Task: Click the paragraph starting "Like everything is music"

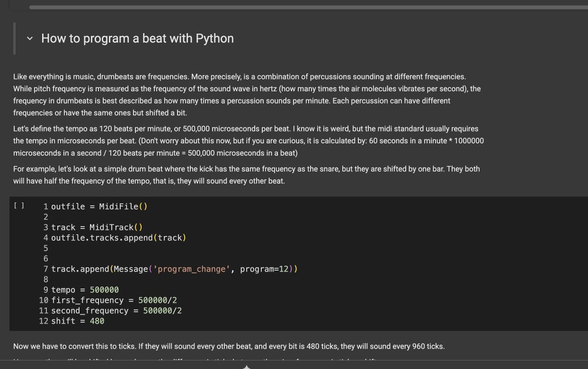Action: [x=247, y=94]
